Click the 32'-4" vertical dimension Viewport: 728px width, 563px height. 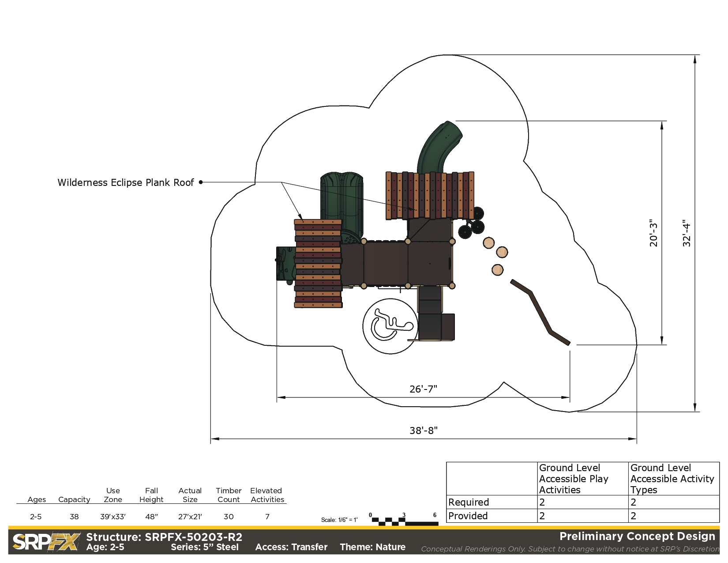pos(687,233)
